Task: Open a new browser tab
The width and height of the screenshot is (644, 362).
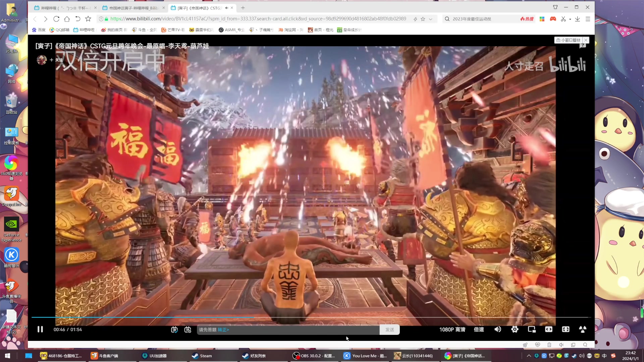Action: [243, 8]
